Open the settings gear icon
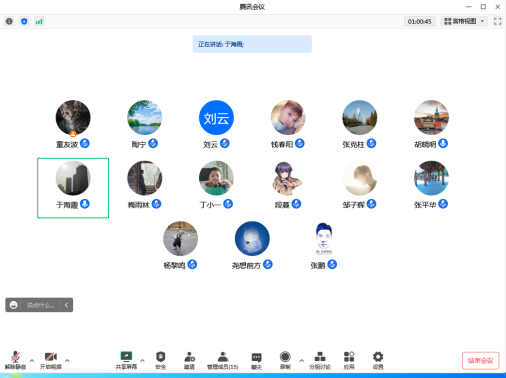Image resolution: width=506 pixels, height=378 pixels. tap(378, 360)
